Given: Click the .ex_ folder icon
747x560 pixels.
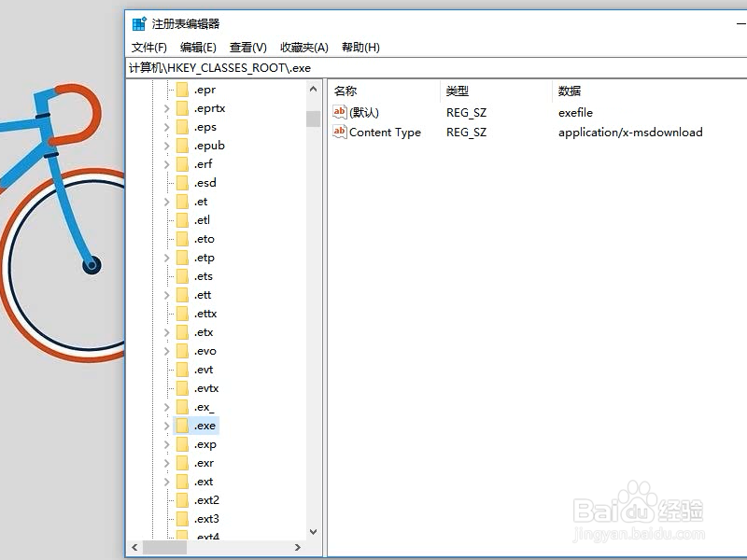Looking at the screenshot, I should (x=182, y=407).
